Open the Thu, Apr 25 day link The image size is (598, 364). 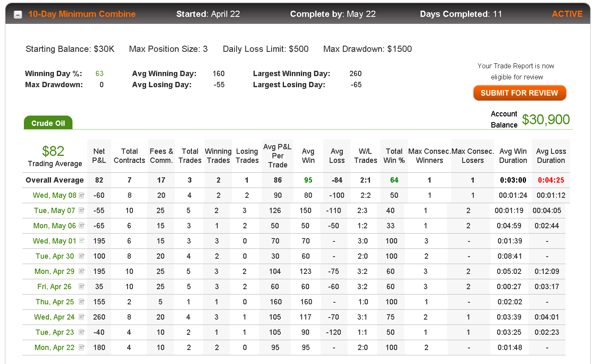click(55, 302)
